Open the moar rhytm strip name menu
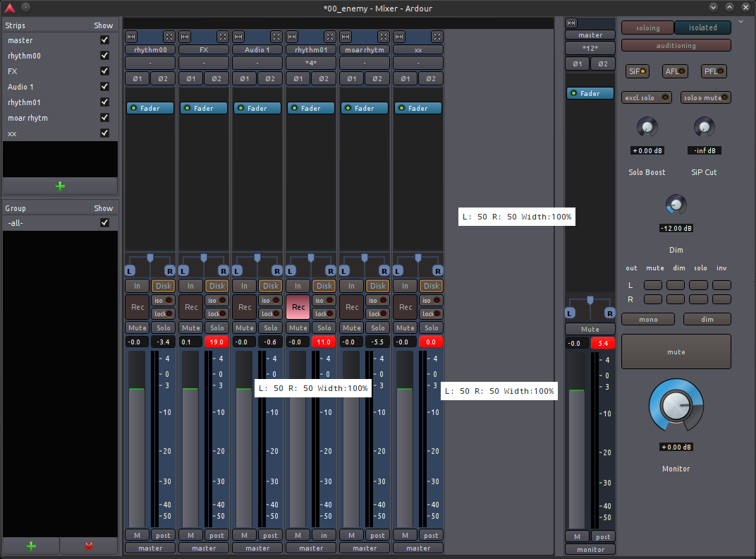The width and height of the screenshot is (756, 559). 365,49
